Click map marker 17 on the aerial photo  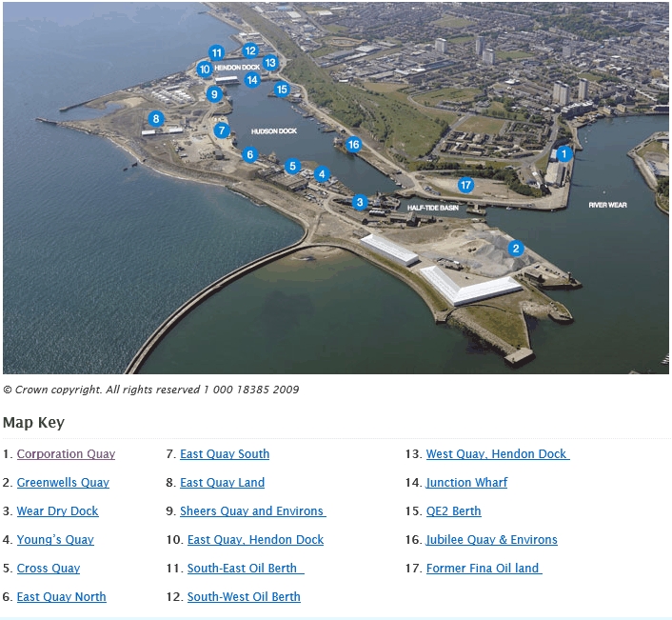[x=465, y=185]
